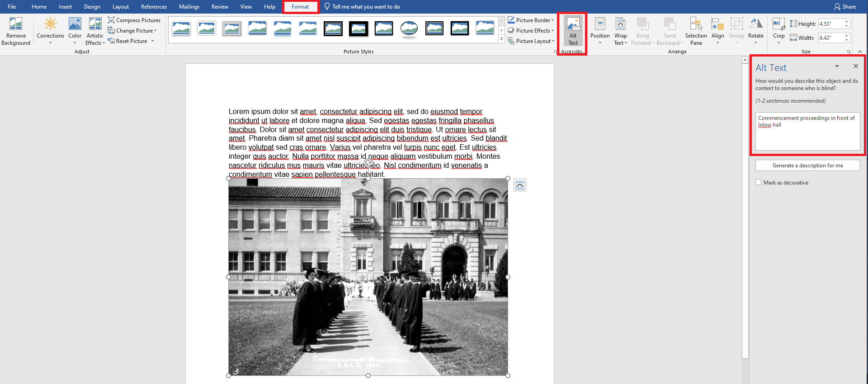
Task: Open the References tab
Action: (x=154, y=7)
